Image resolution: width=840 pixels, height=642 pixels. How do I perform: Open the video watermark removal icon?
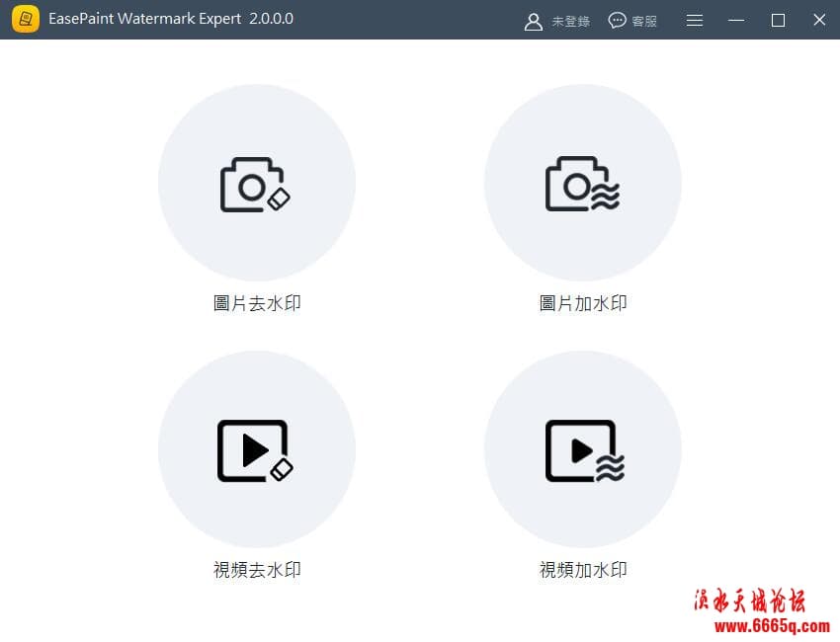[x=255, y=450]
